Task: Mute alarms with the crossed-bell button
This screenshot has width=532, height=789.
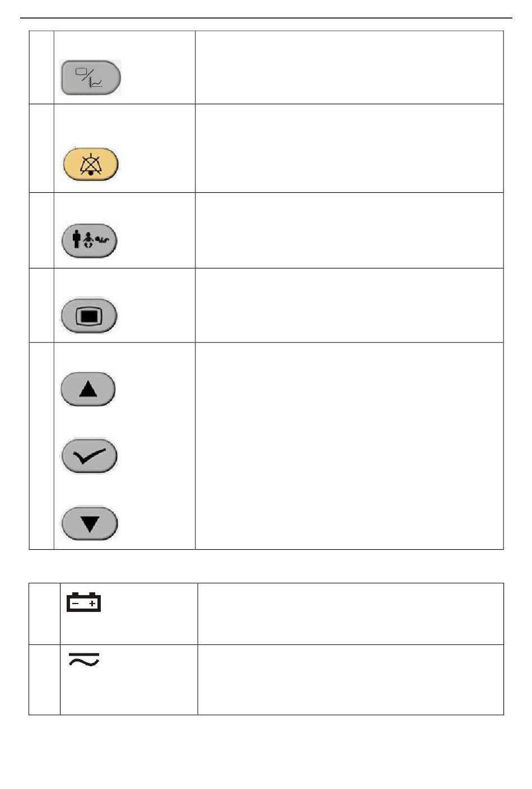Action: pyautogui.click(x=90, y=164)
